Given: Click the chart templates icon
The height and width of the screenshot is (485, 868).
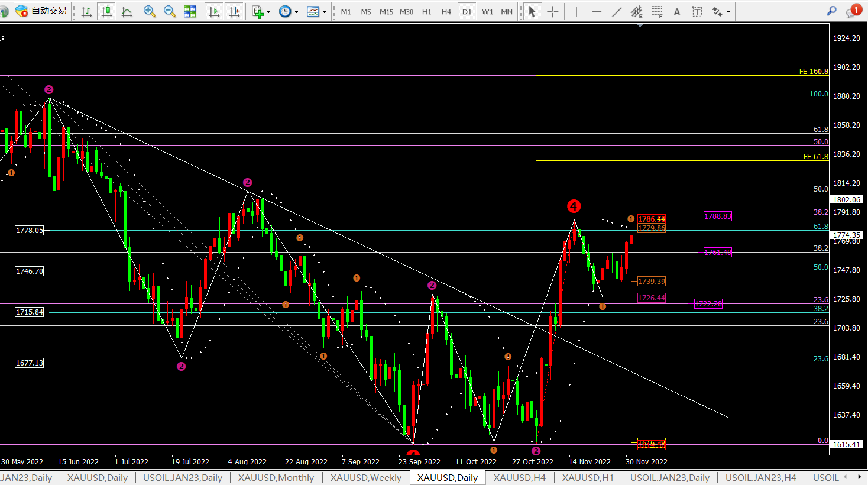Looking at the screenshot, I should pyautogui.click(x=313, y=11).
